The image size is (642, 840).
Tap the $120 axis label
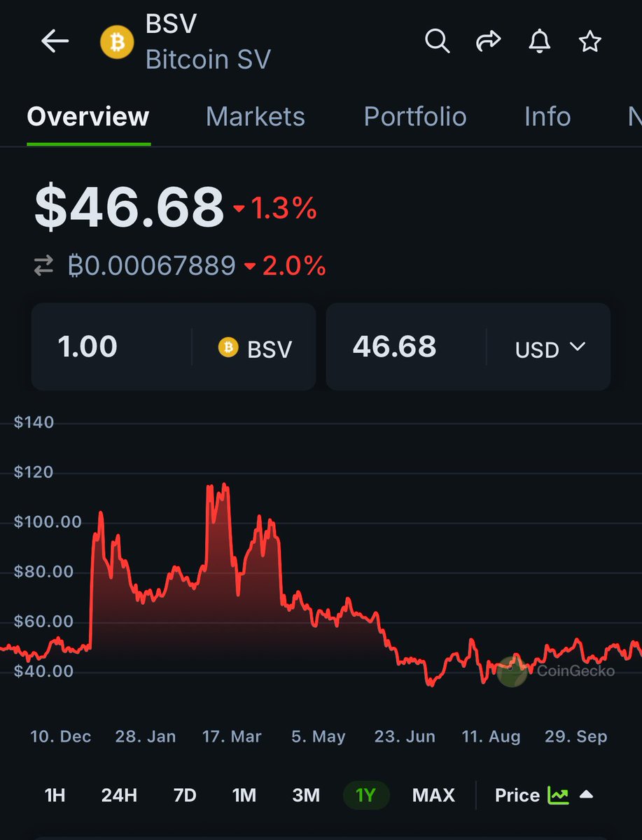point(34,472)
